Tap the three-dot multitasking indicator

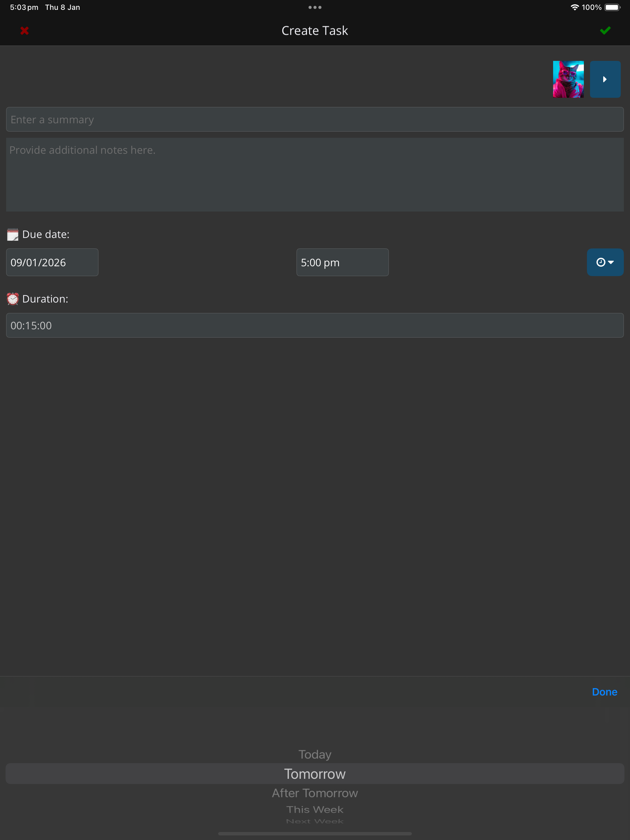[x=315, y=7]
